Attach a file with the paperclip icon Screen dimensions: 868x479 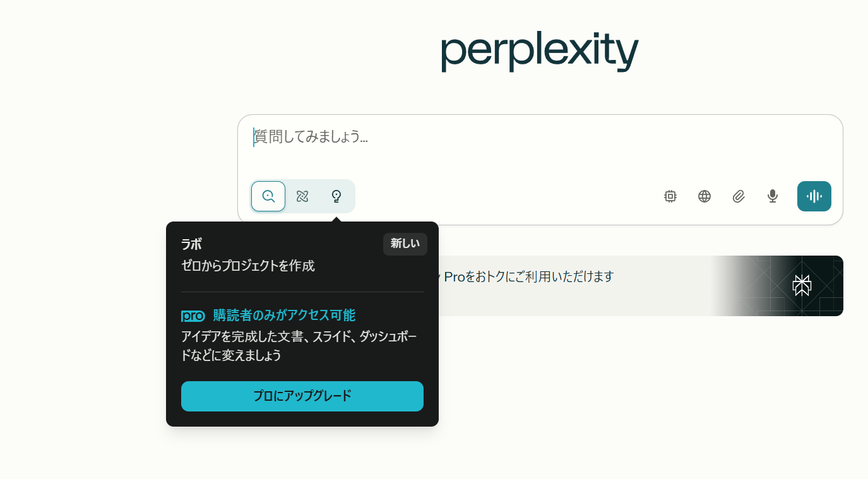[x=739, y=196]
